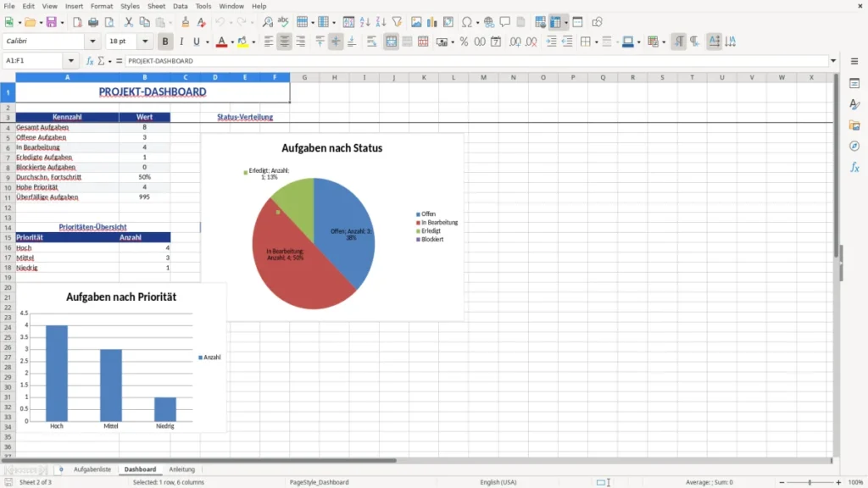Open the Sidebar Styles icon
The image size is (868, 488).
[x=854, y=104]
